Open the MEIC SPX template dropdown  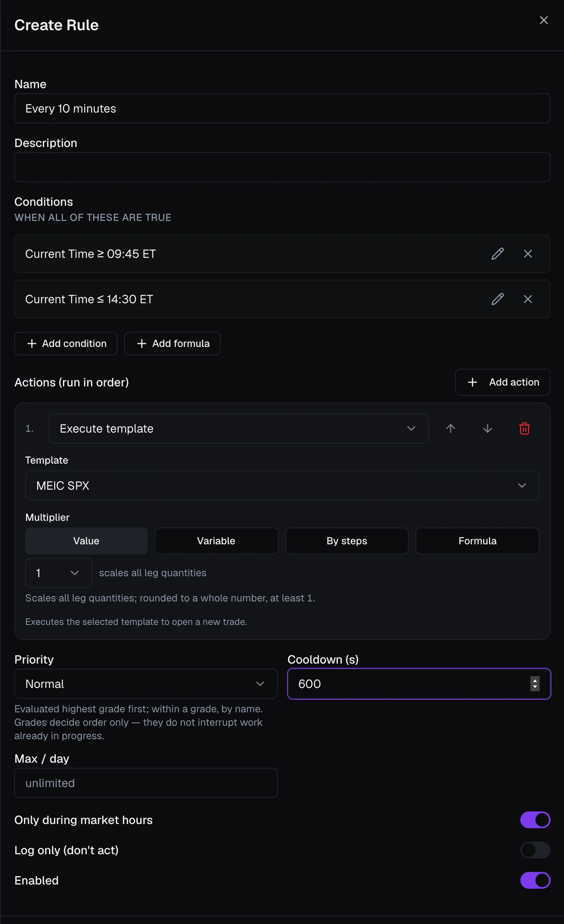[282, 486]
